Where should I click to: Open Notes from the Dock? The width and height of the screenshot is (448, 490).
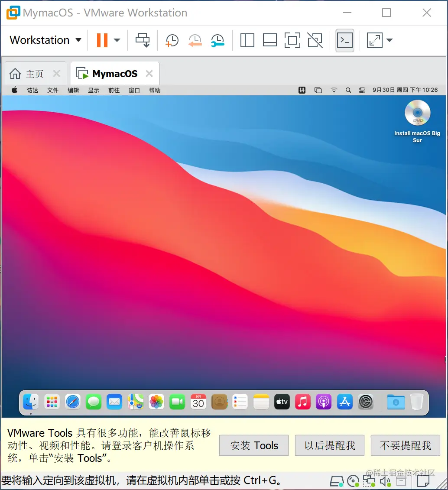[261, 402]
